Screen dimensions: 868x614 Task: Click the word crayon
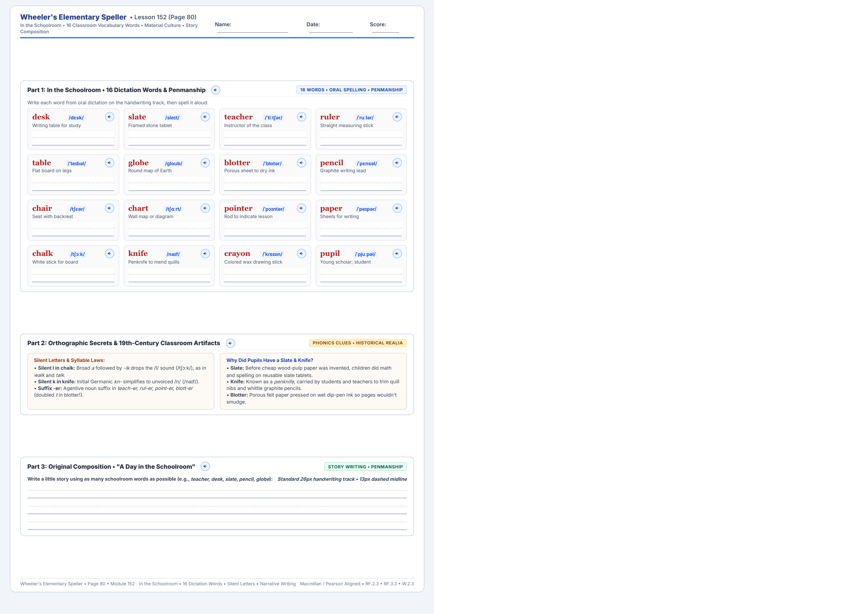coord(237,253)
